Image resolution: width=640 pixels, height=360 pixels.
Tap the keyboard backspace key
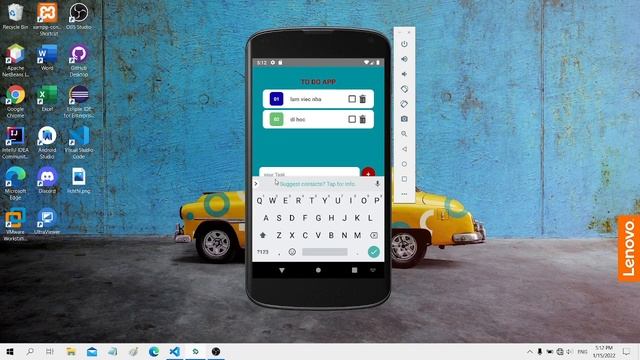373,235
